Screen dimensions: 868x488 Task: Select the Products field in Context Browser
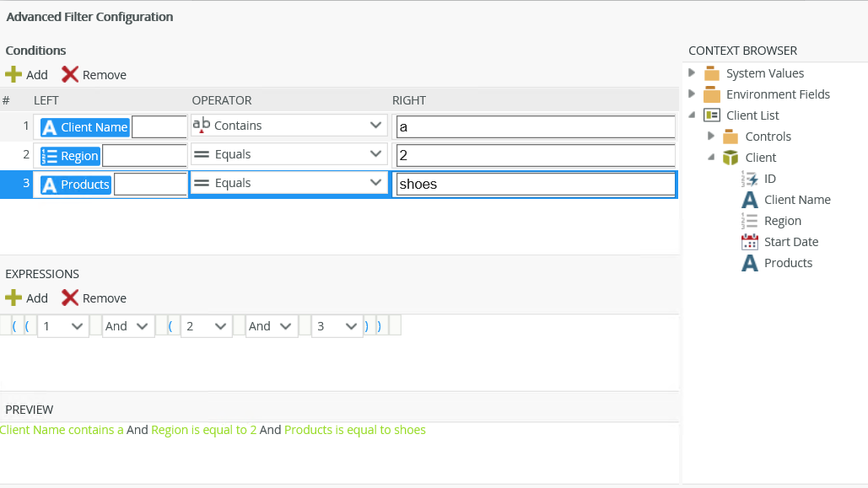pyautogui.click(x=788, y=263)
